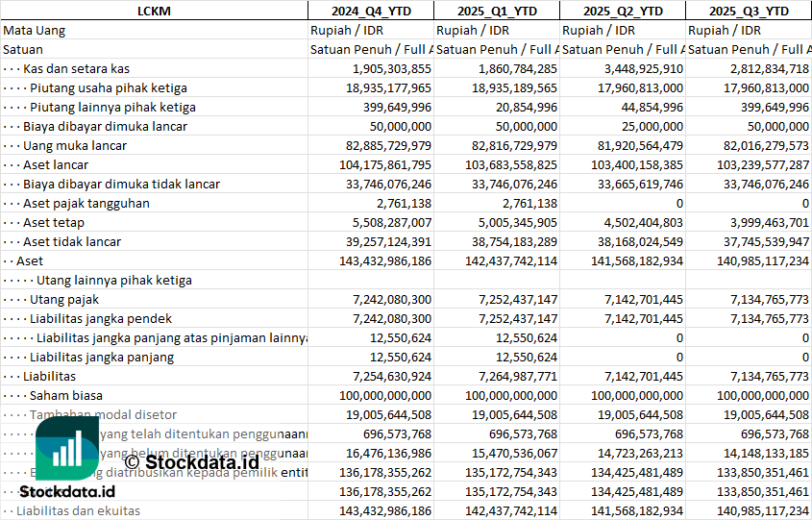
Task: Select the LCKM header cell
Action: tap(153, 11)
